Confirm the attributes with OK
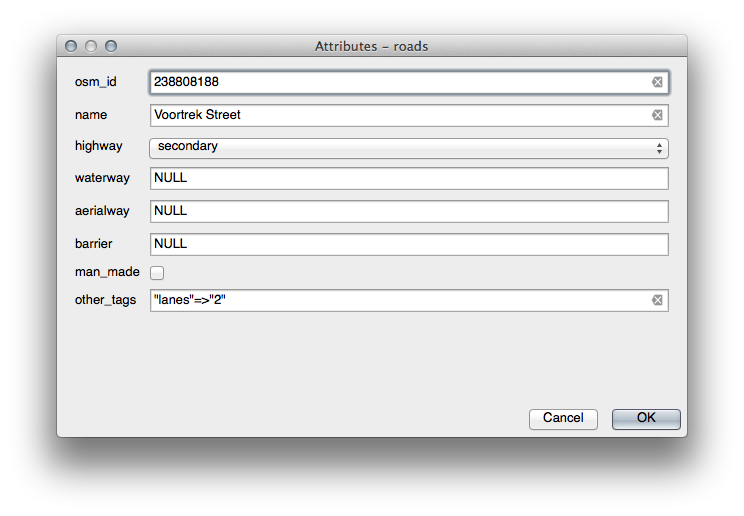This screenshot has width=744, height=516. coord(646,419)
